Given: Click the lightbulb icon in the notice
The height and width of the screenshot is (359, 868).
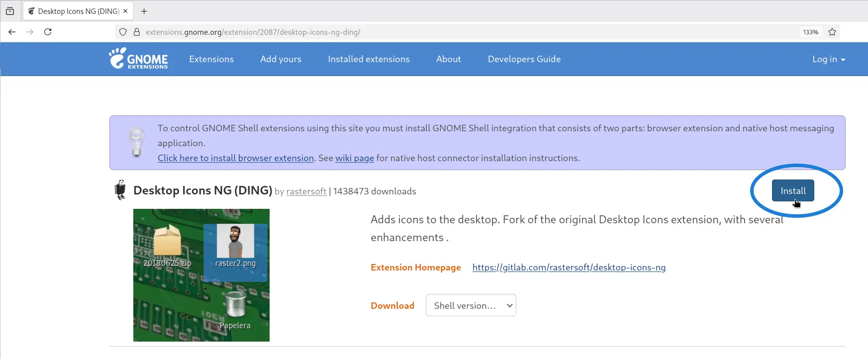Looking at the screenshot, I should pyautogui.click(x=136, y=142).
